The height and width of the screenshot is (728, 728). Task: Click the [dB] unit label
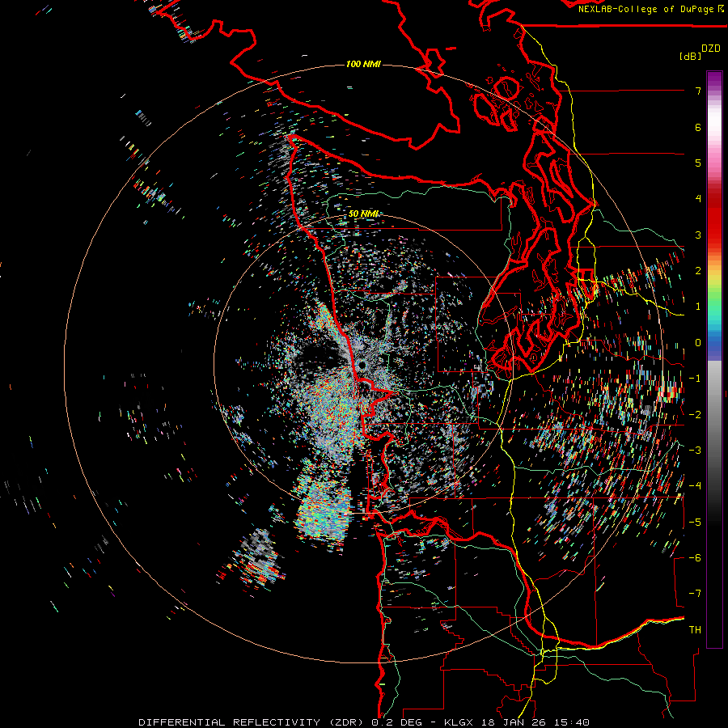coord(690,56)
